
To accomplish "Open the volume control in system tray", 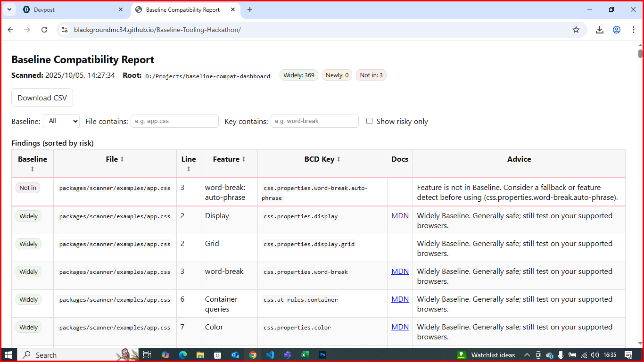I will [595, 355].
